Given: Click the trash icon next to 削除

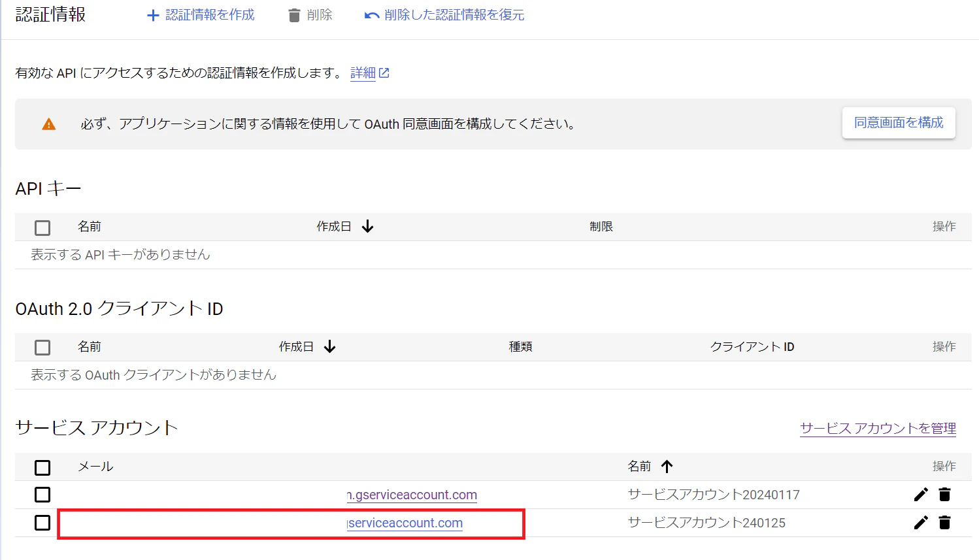Looking at the screenshot, I should (x=295, y=15).
